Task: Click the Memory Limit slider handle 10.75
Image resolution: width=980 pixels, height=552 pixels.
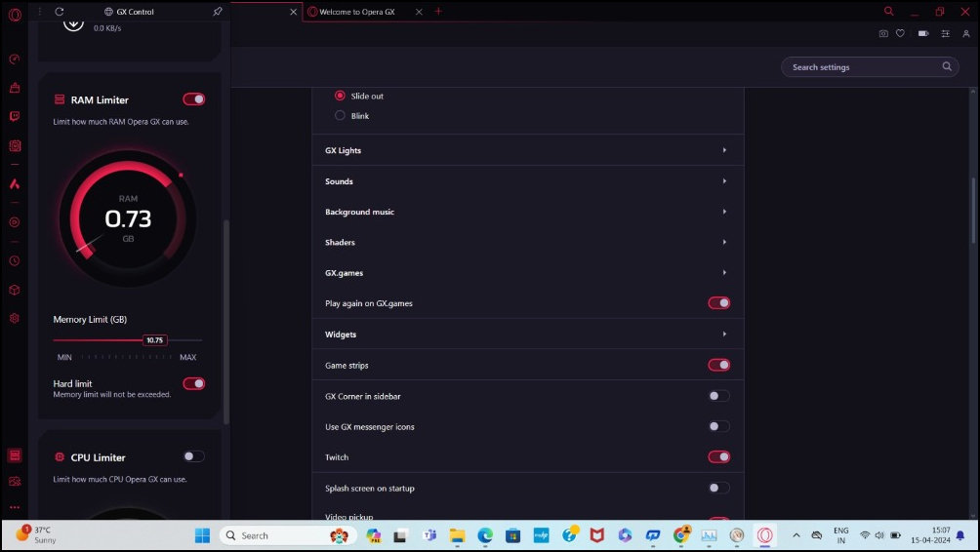Action: pos(154,340)
